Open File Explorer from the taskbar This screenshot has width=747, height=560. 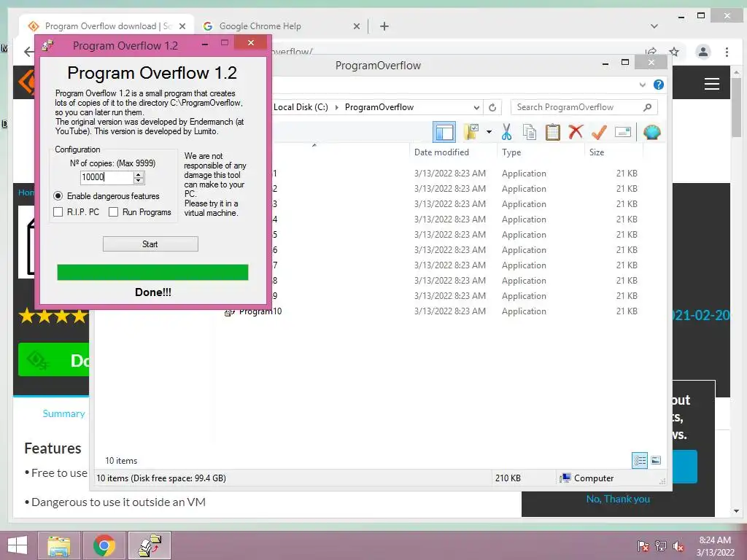click(x=58, y=545)
